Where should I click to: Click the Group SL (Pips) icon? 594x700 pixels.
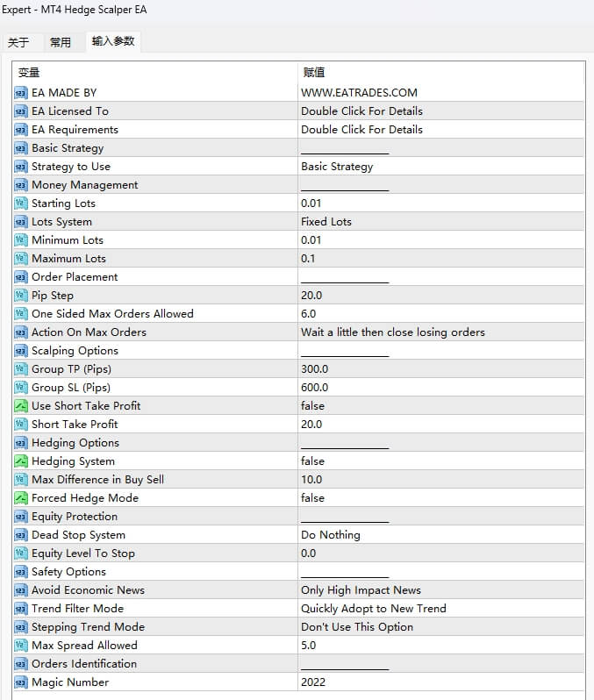(x=21, y=388)
